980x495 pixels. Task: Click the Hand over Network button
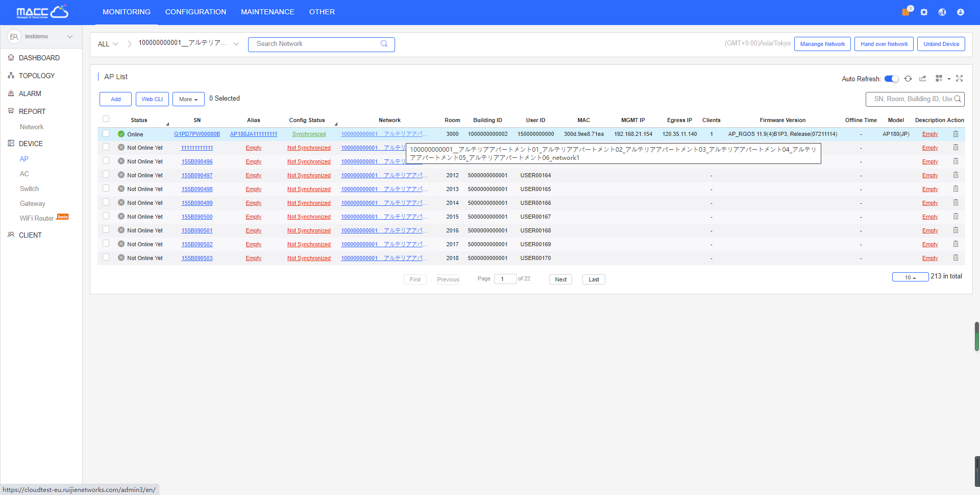[x=884, y=44]
